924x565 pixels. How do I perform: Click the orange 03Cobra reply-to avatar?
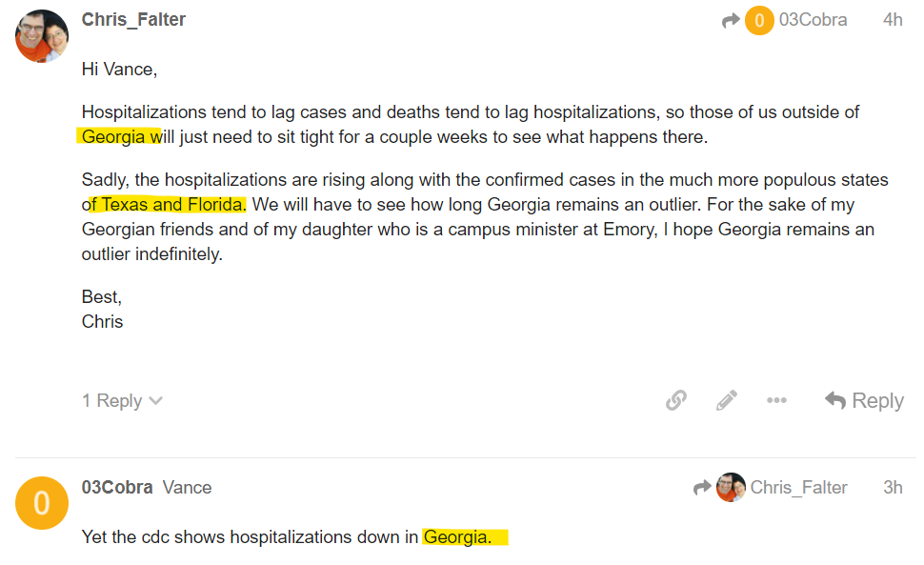pos(759,21)
